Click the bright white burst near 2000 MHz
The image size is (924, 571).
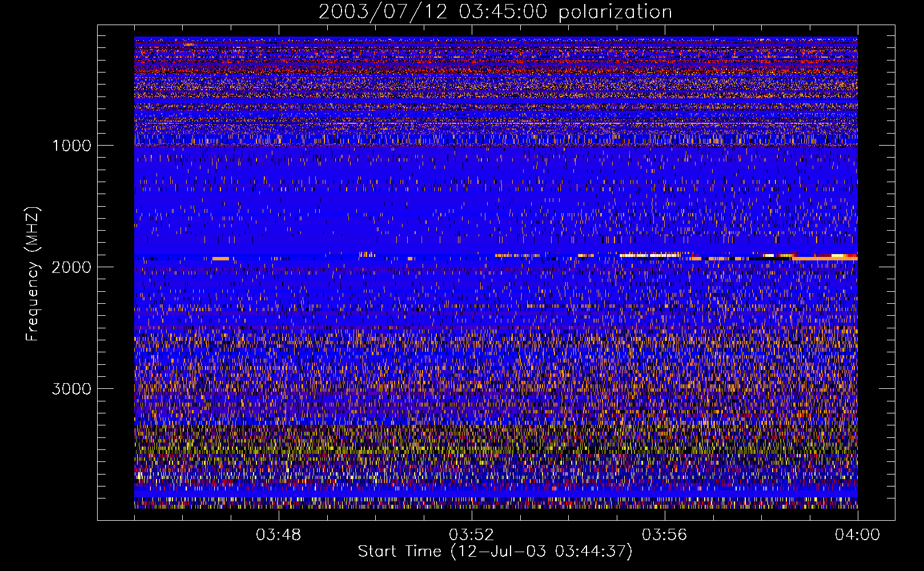click(x=650, y=255)
